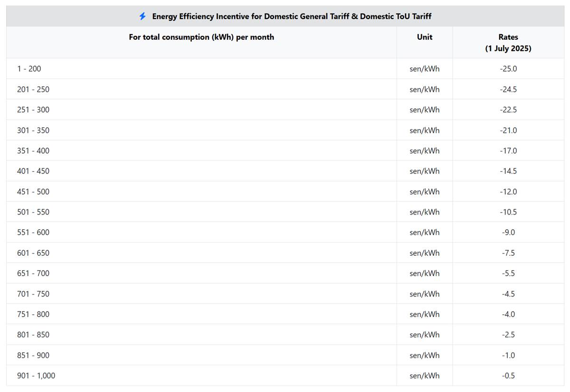Select the -12.0 rate cell
Image resolution: width=570 pixels, height=392 pixels.
click(508, 192)
